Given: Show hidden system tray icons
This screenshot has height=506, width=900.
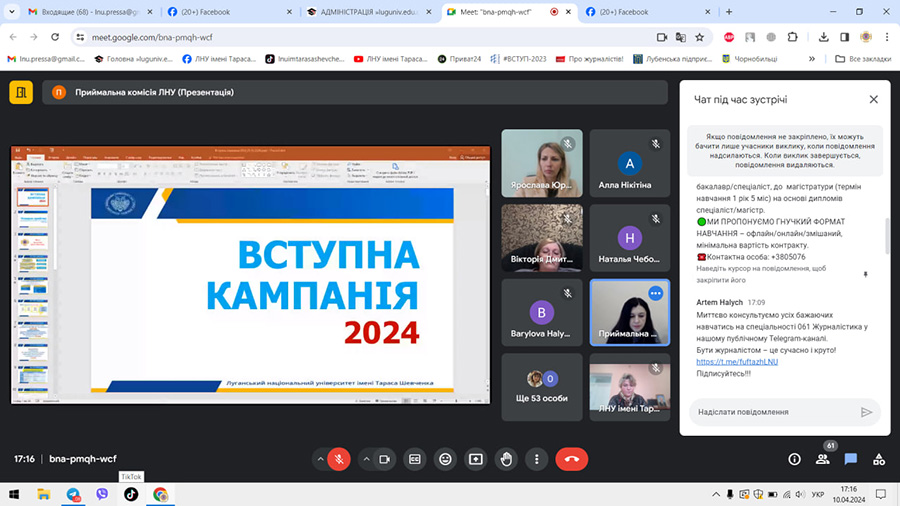Looking at the screenshot, I should pos(716,494).
